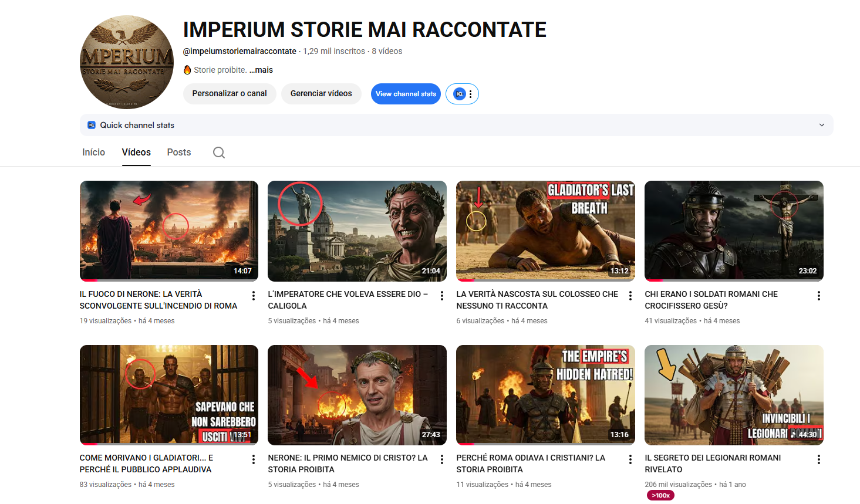The image size is (860, 504).
Task: Click the channel search magnifier icon
Action: (219, 153)
